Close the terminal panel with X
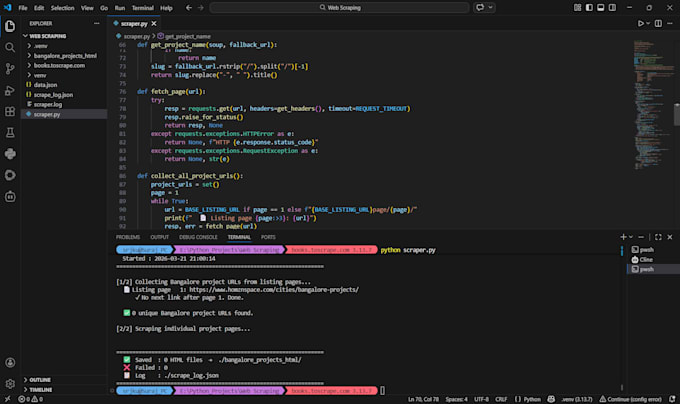The image size is (680, 404). point(670,237)
